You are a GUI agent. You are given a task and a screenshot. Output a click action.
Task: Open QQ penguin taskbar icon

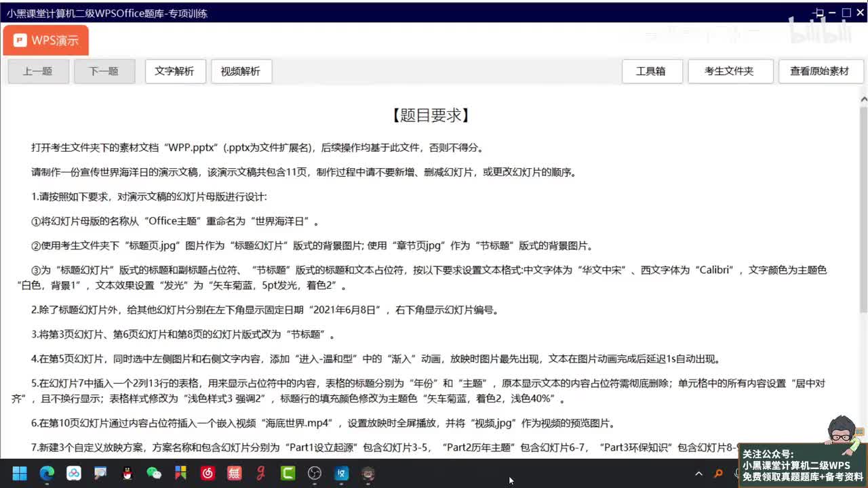pos(127,473)
